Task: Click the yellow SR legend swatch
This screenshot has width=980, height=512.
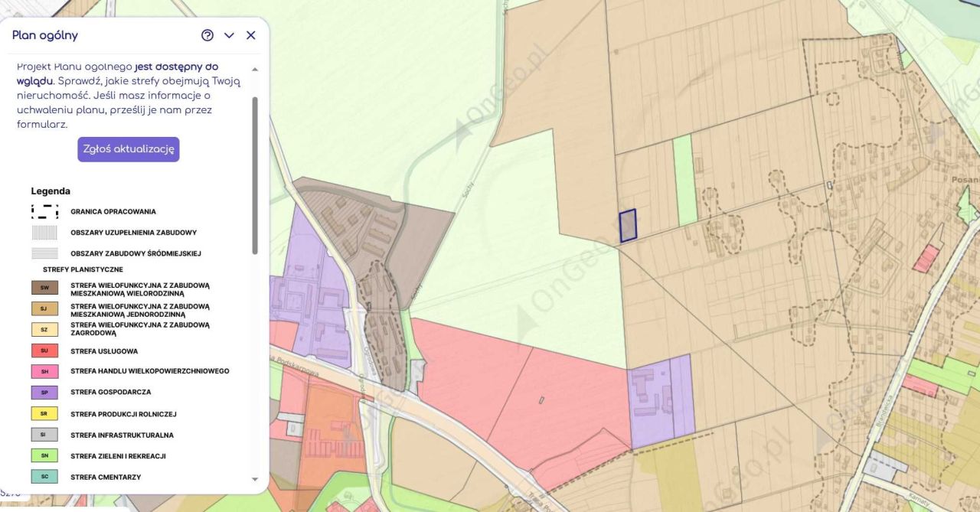Action: pyautogui.click(x=44, y=413)
